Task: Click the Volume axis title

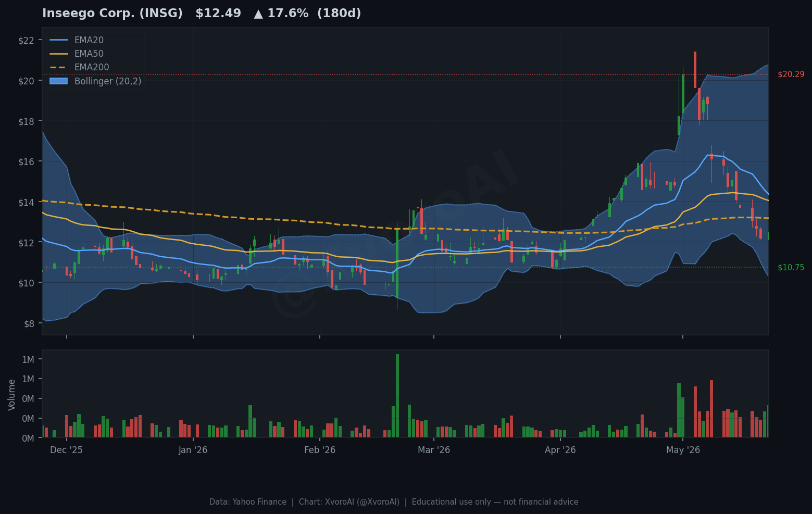Action: [12, 395]
